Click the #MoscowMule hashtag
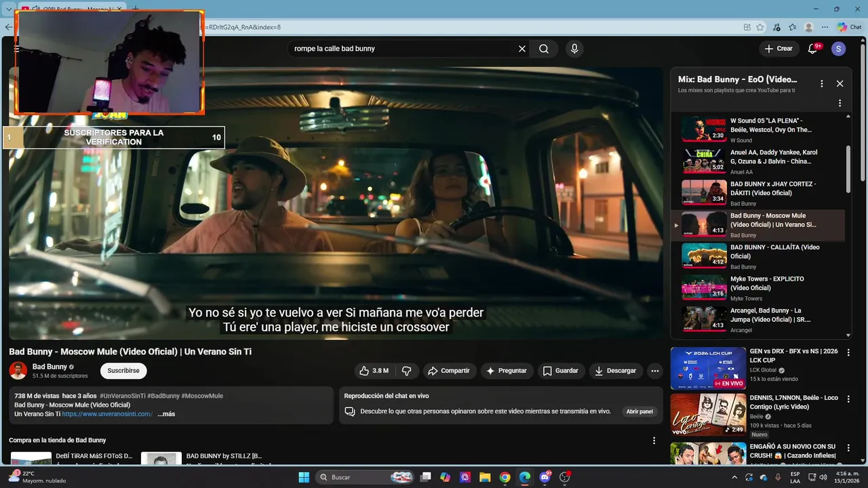The width and height of the screenshot is (868, 488). coord(202,396)
